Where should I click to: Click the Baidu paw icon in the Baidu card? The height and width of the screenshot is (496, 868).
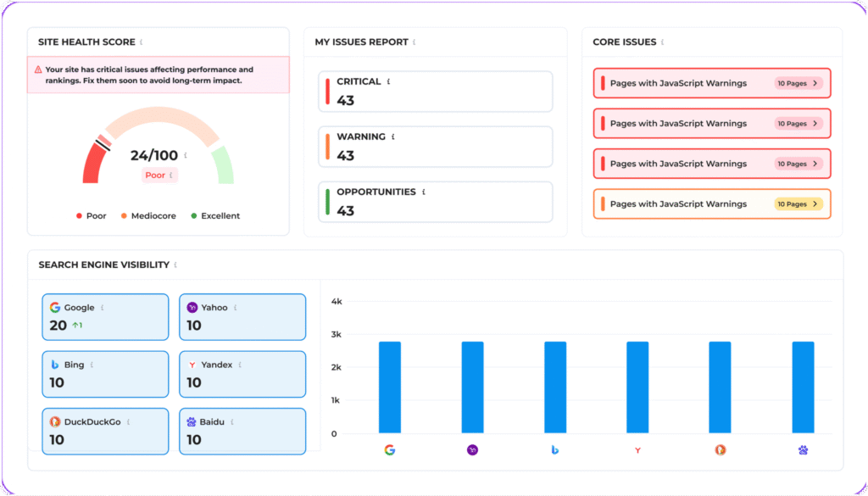tap(192, 421)
